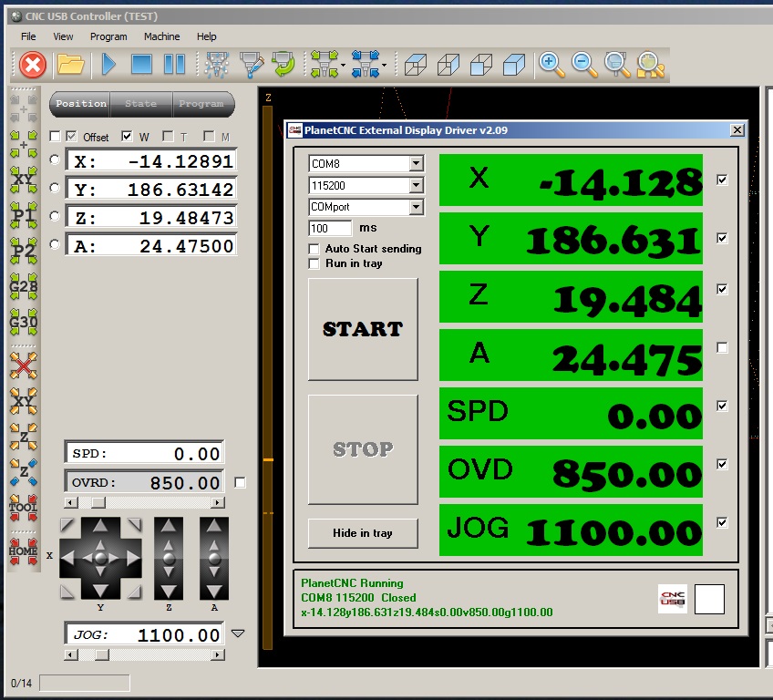Switch to the State tab
This screenshot has width=773, height=700.
141,104
